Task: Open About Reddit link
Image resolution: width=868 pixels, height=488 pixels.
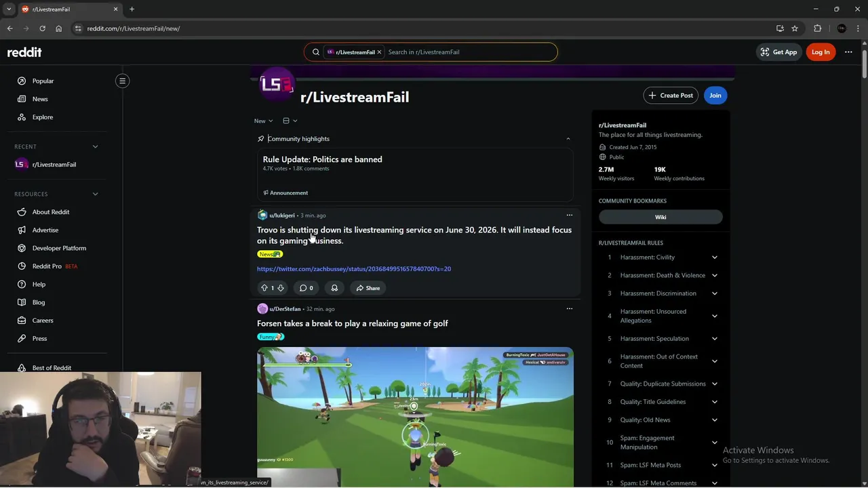Action: 50,212
